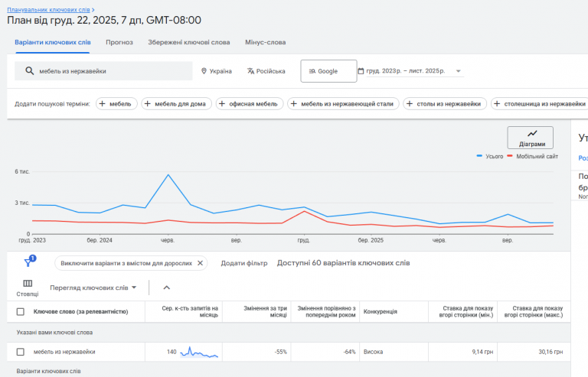Click the -55% three-month change cell
Viewport: 588px width, 377px height.
pyautogui.click(x=280, y=352)
